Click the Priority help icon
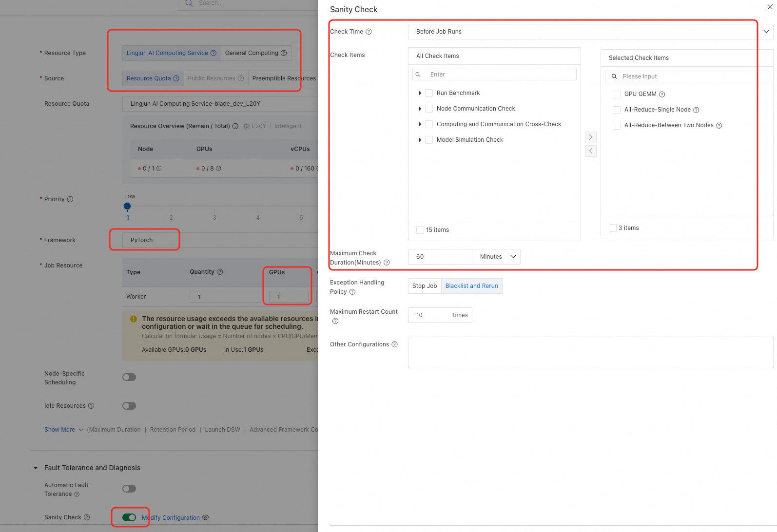This screenshot has height=532, width=777. point(70,199)
